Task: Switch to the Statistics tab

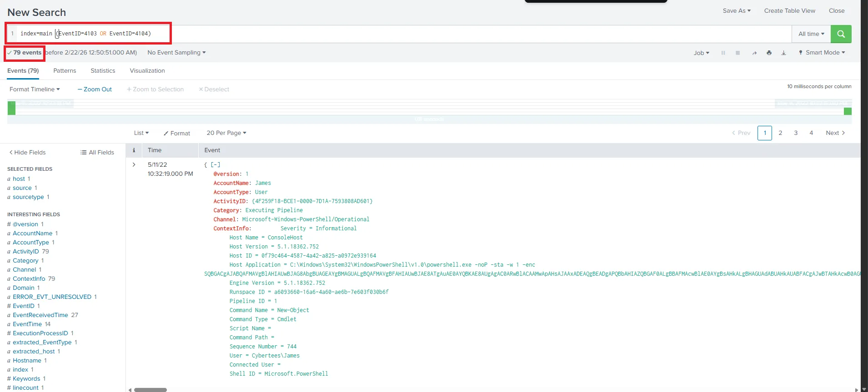Action: pos(103,70)
